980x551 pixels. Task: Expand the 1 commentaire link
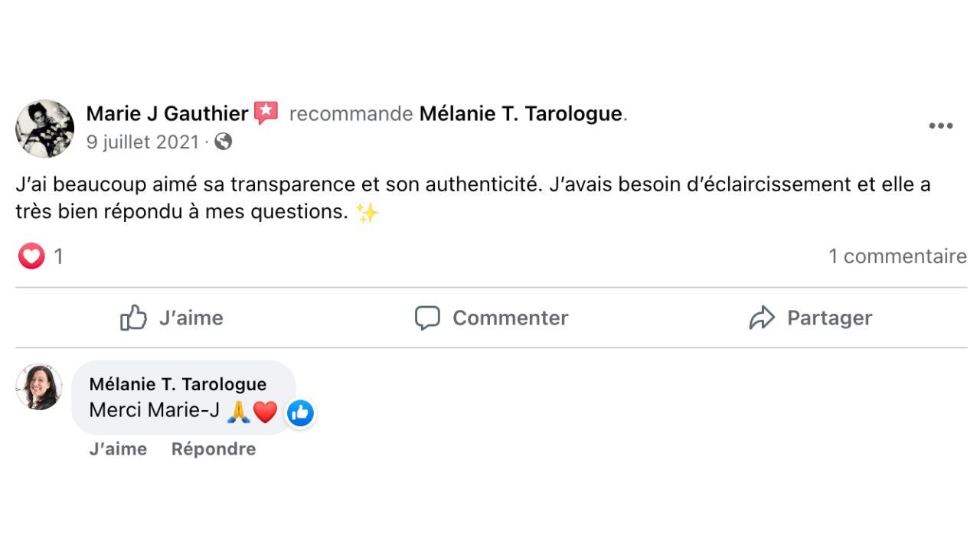[897, 256]
